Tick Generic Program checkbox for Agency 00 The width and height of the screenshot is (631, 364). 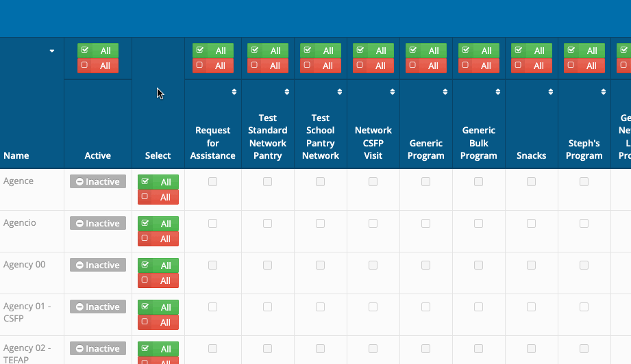point(425,265)
